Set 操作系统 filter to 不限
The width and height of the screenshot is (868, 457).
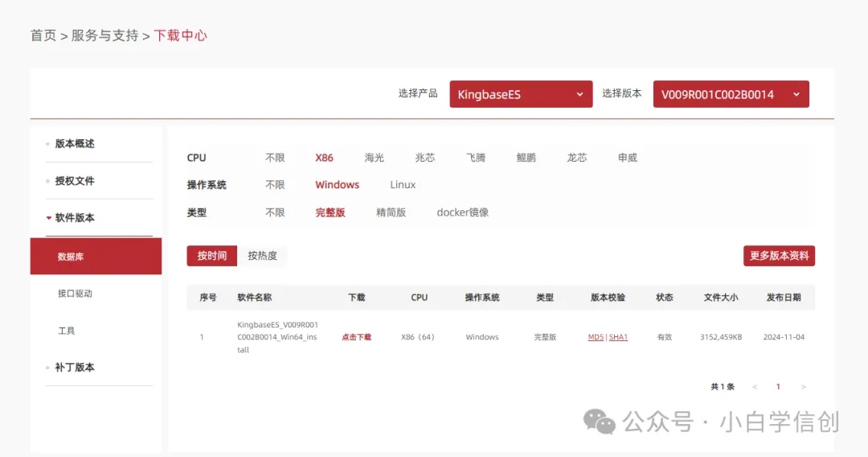pos(275,185)
